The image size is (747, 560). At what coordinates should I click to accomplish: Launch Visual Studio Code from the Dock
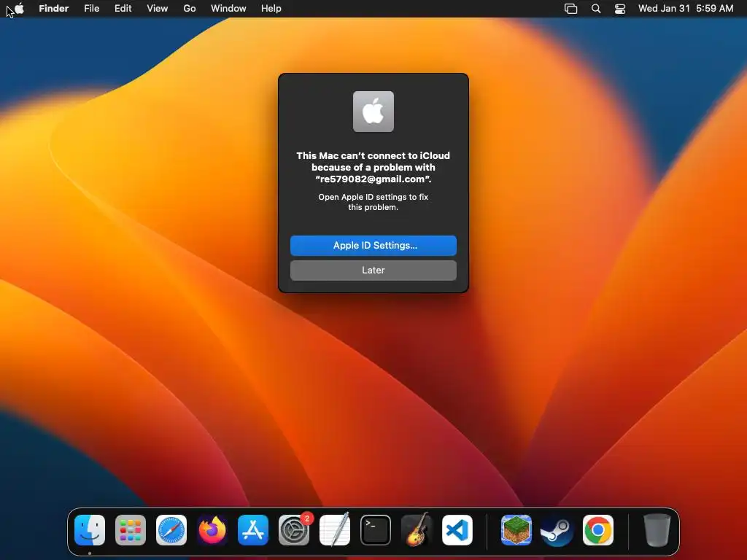[x=457, y=529]
